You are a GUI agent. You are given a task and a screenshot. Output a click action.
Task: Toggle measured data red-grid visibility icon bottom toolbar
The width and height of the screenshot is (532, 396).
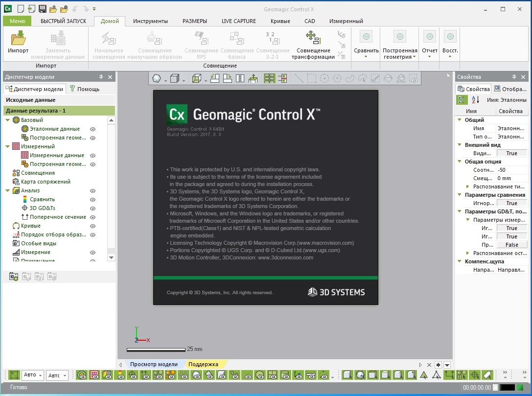click(94, 375)
